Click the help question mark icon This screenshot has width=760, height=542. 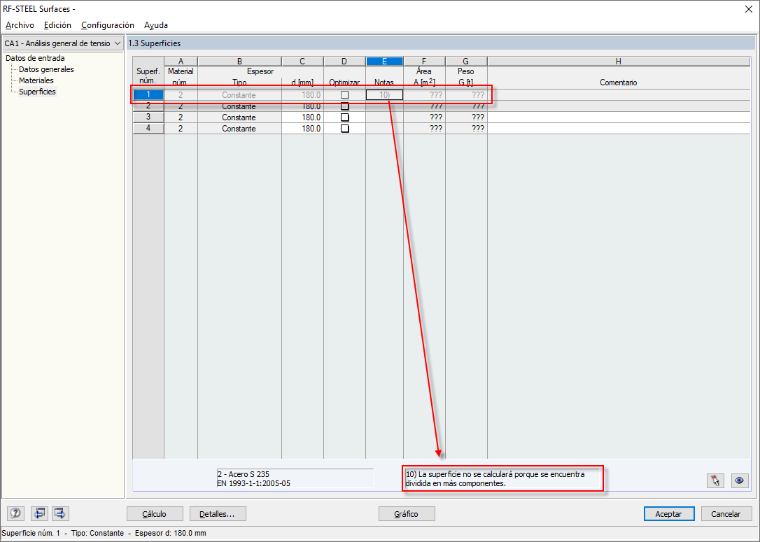point(16,513)
